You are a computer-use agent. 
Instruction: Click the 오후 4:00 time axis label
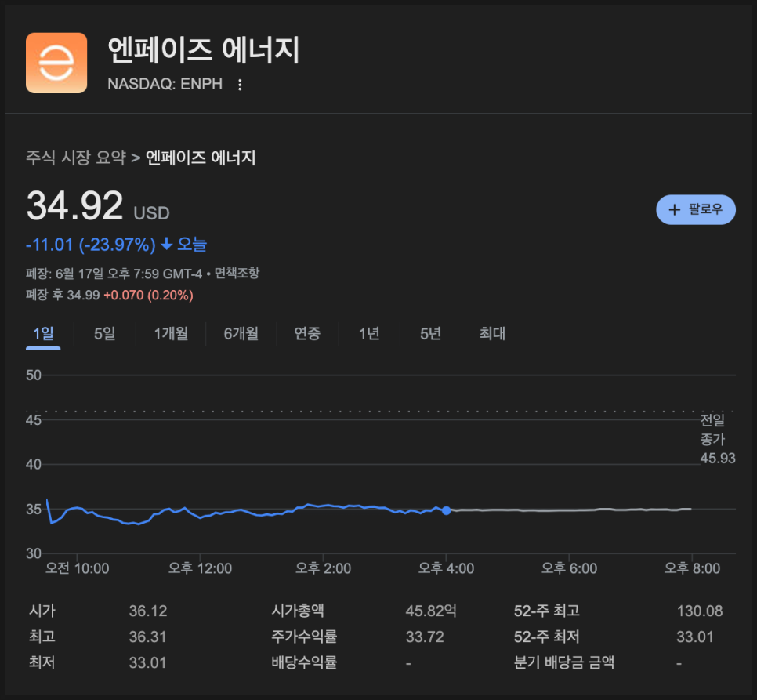[x=446, y=568]
